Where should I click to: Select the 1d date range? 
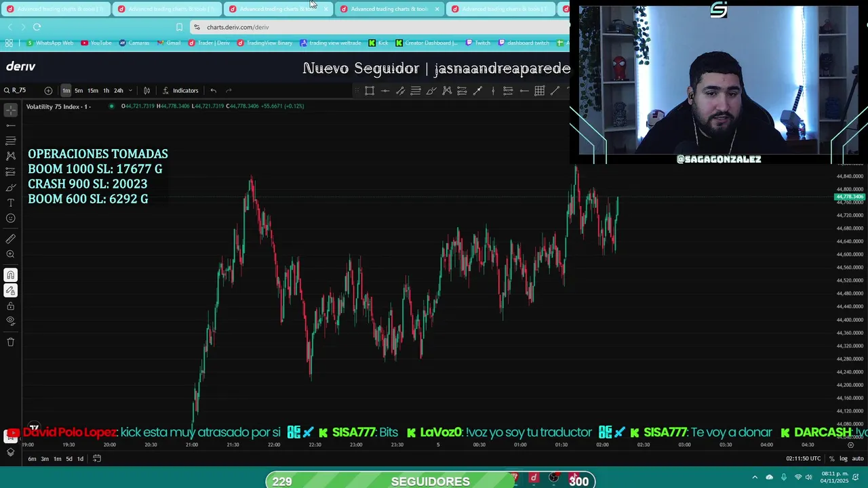tap(80, 459)
